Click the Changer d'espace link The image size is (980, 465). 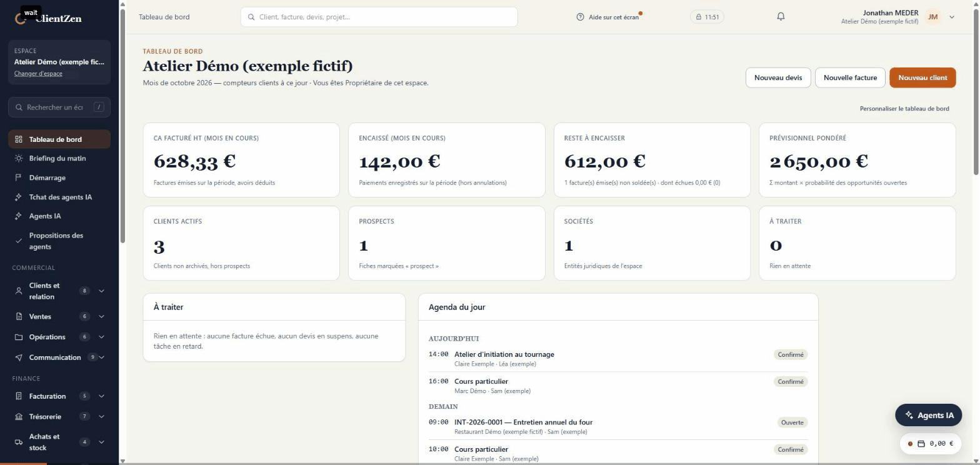(x=38, y=74)
